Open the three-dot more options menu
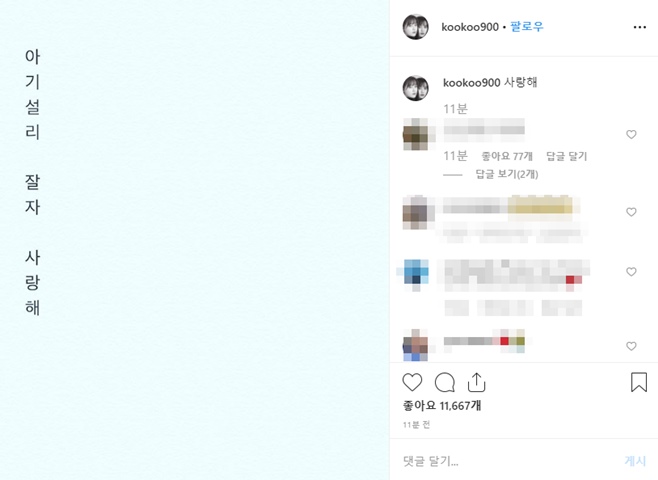The image size is (658, 480). coord(640,27)
